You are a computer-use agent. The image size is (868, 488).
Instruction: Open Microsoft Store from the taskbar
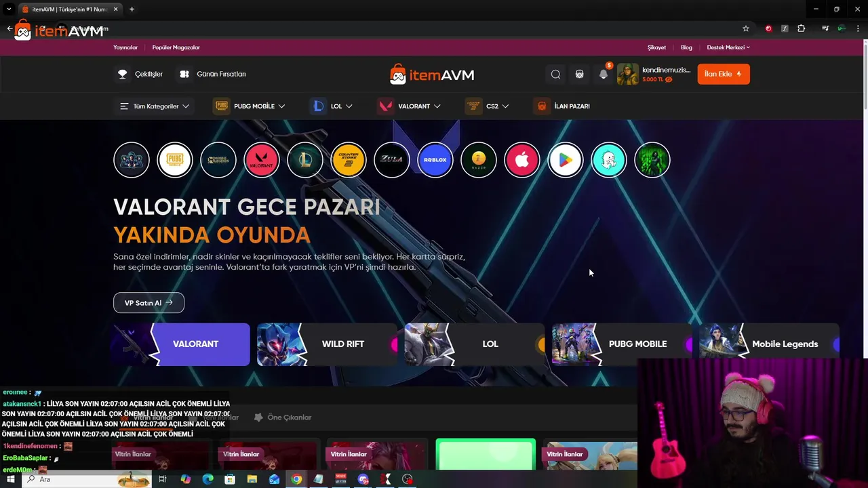[x=230, y=479]
